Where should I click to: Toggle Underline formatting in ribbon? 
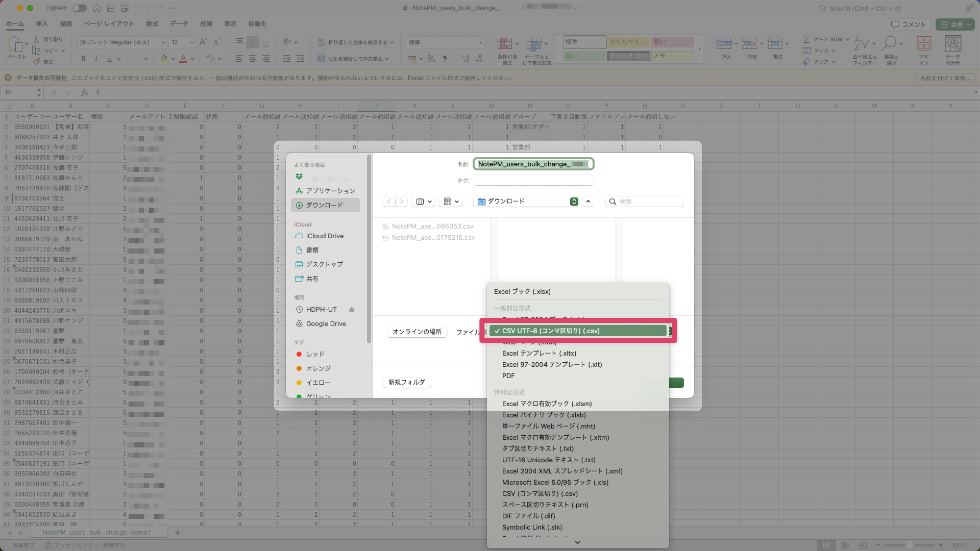coord(109,59)
